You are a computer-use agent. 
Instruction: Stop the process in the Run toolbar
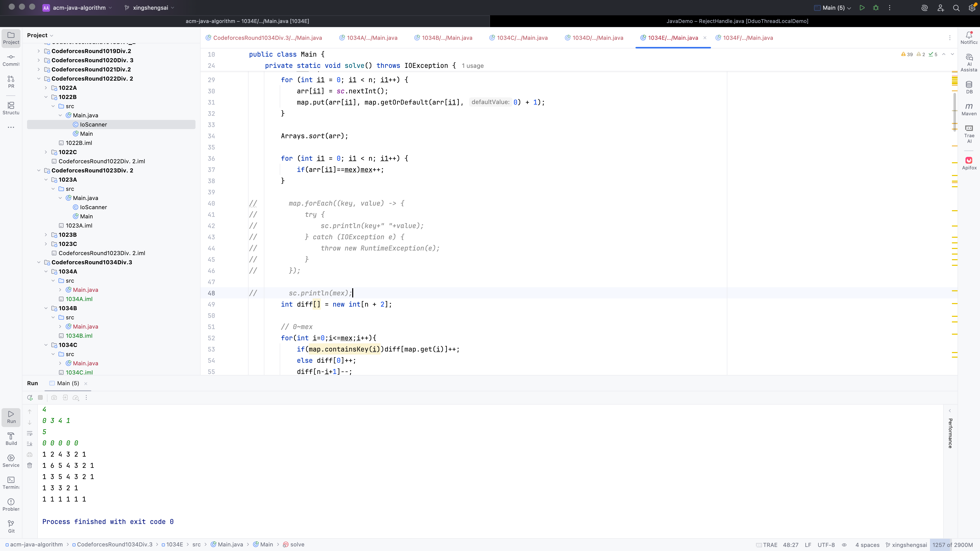tap(40, 398)
